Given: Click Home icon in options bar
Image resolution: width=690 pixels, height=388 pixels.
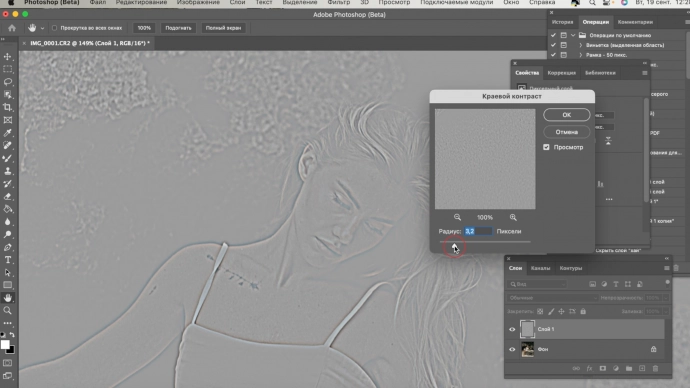Looking at the screenshot, I should pyautogui.click(x=12, y=28).
